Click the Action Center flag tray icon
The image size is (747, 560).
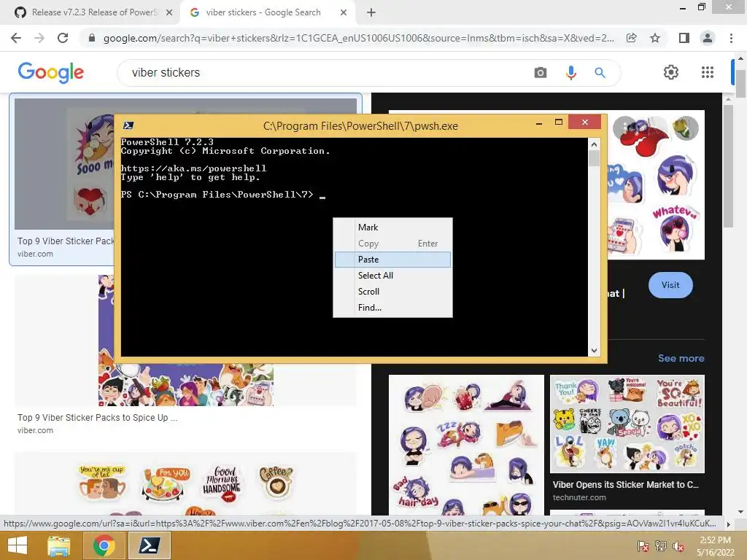[x=643, y=546]
